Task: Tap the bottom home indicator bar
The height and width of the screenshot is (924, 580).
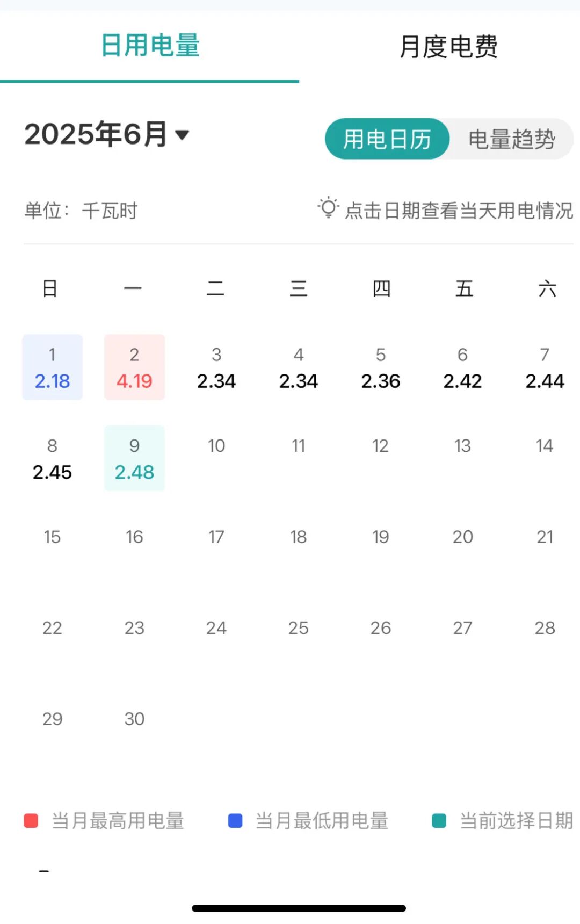Action: (x=299, y=908)
